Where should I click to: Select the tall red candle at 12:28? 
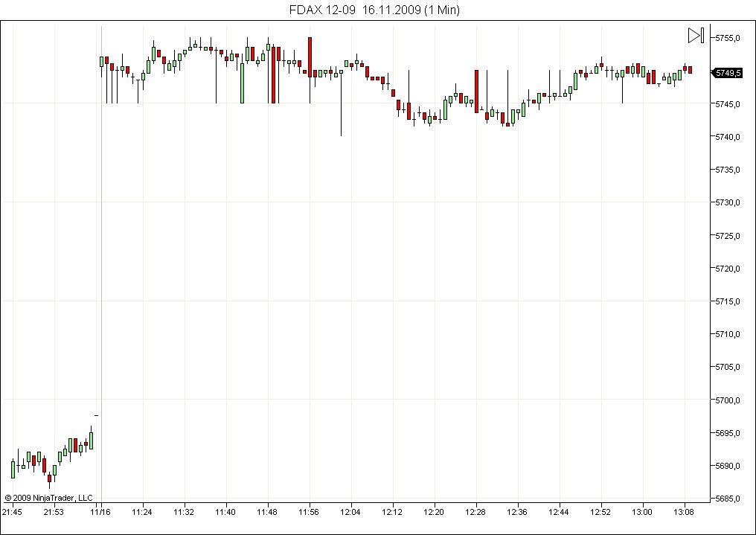click(476, 92)
